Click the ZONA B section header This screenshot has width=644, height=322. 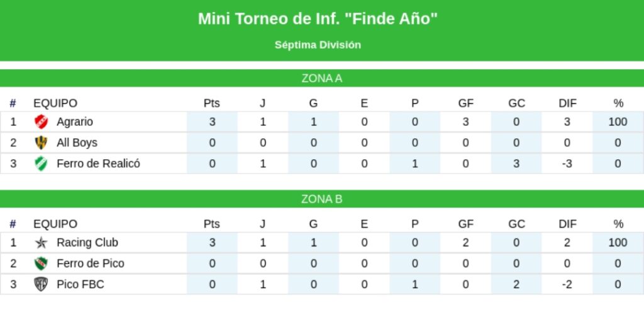(x=322, y=199)
